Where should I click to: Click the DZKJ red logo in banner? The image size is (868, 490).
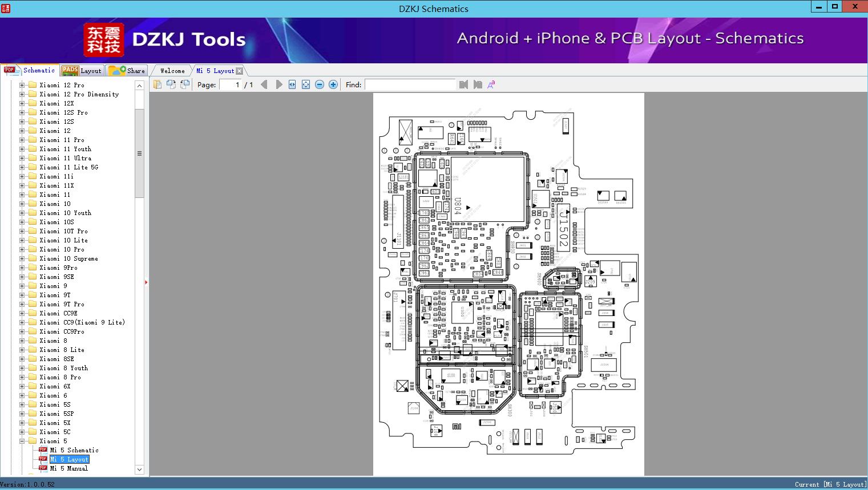coord(103,39)
